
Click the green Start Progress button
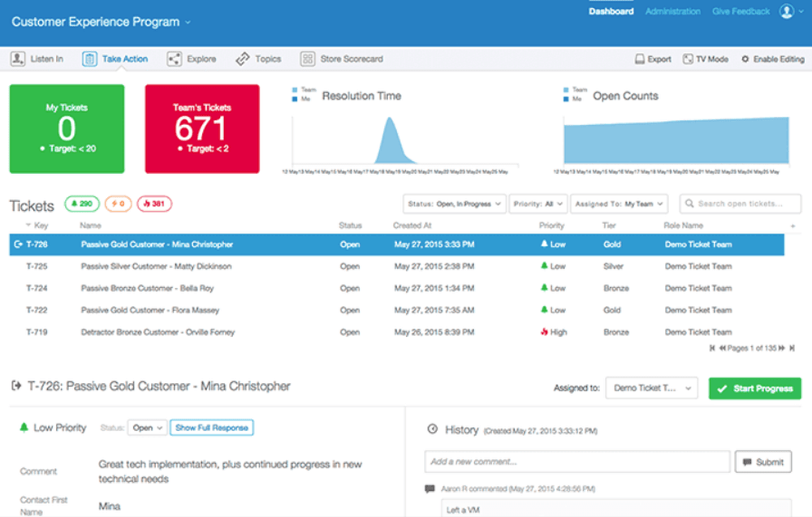click(x=755, y=389)
